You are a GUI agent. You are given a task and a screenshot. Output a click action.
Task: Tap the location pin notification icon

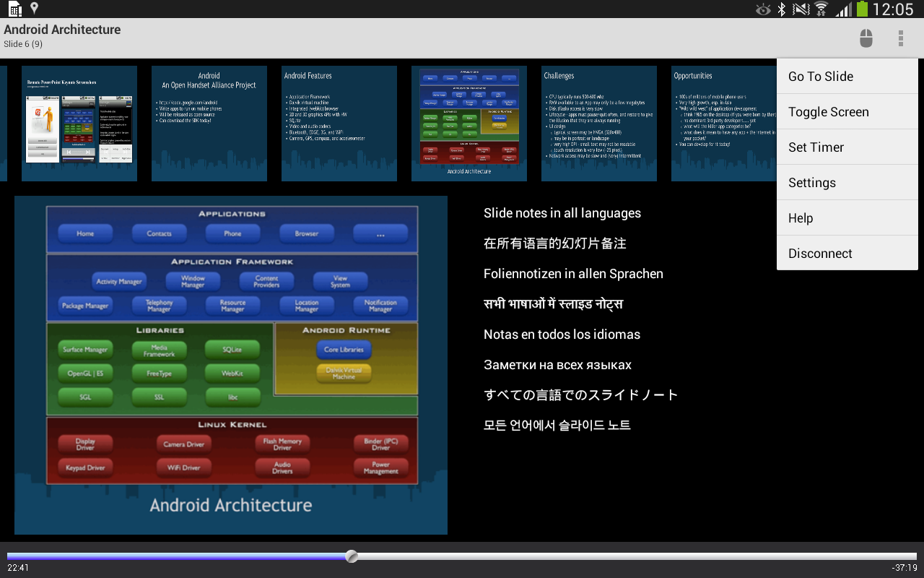[34, 9]
